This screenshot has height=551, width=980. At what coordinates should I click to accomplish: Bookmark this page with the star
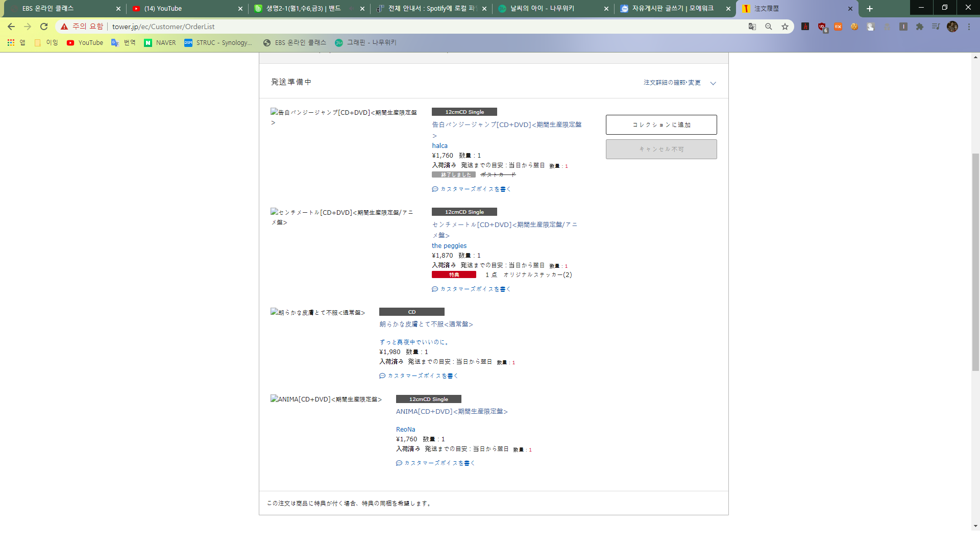[x=785, y=27]
